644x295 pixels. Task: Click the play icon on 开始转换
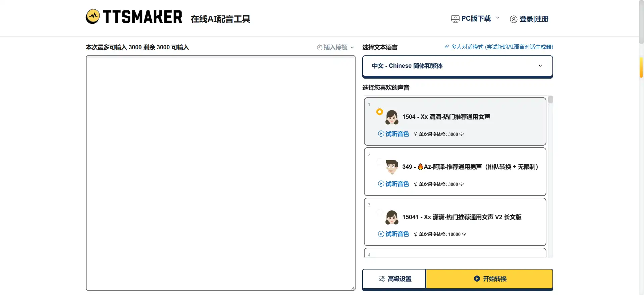click(477, 279)
